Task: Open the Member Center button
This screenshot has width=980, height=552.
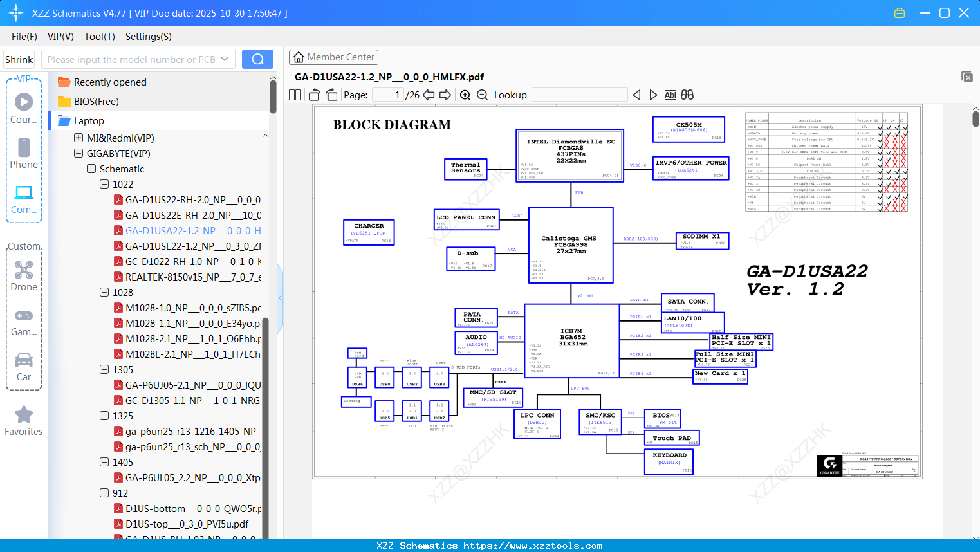Action: (x=333, y=57)
